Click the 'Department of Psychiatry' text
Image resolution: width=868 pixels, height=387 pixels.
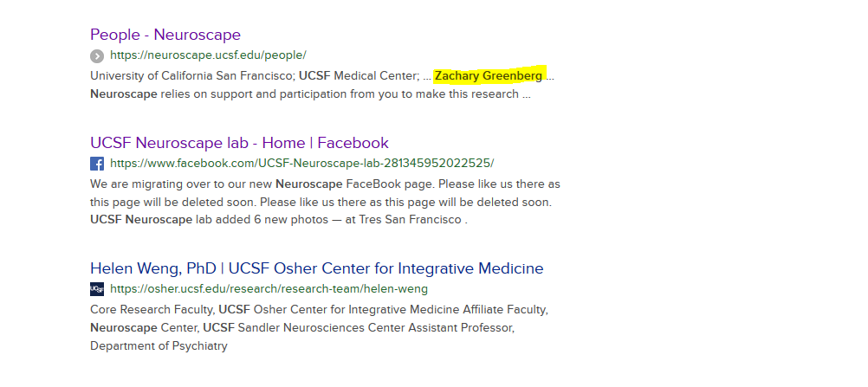[x=159, y=346]
